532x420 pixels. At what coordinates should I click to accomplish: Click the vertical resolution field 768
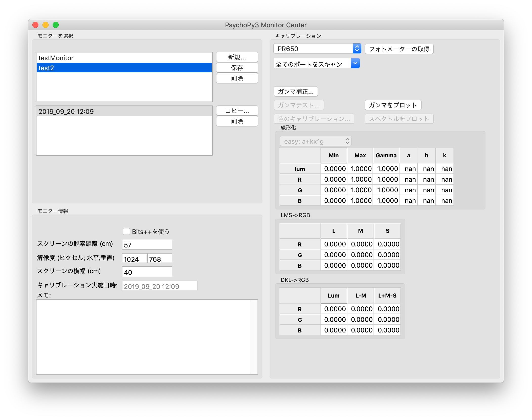[160, 259]
